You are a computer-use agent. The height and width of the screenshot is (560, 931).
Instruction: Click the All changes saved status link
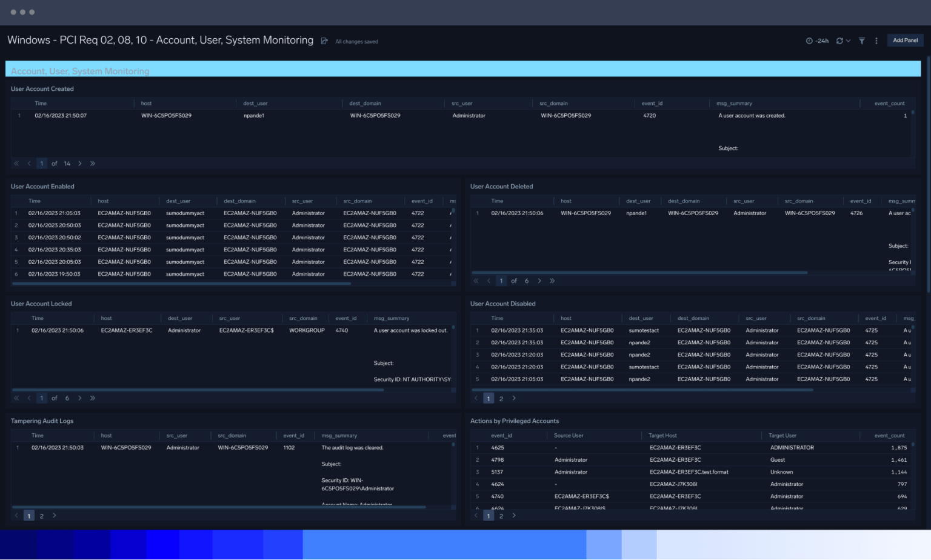(x=356, y=41)
